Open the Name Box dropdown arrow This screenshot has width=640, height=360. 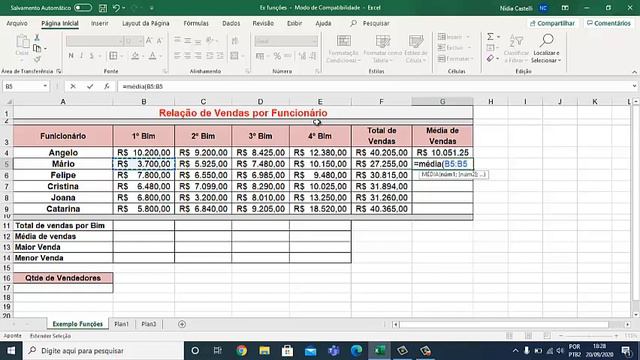[45, 86]
